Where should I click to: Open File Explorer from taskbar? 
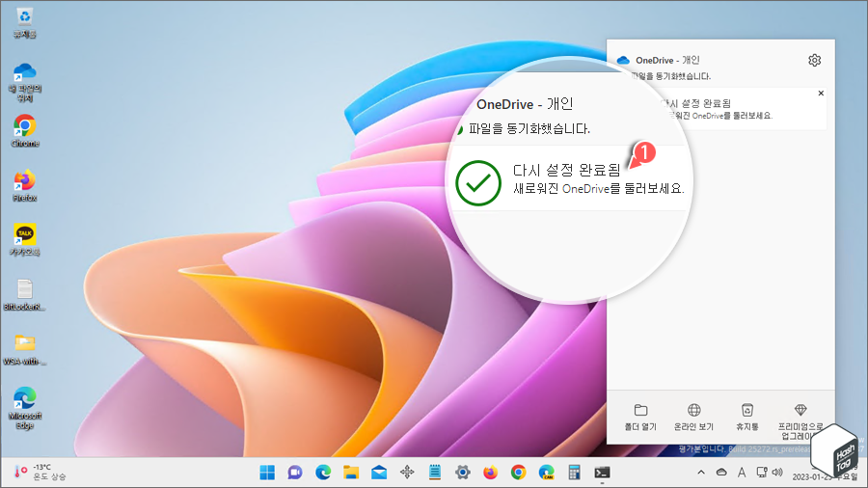(351, 473)
